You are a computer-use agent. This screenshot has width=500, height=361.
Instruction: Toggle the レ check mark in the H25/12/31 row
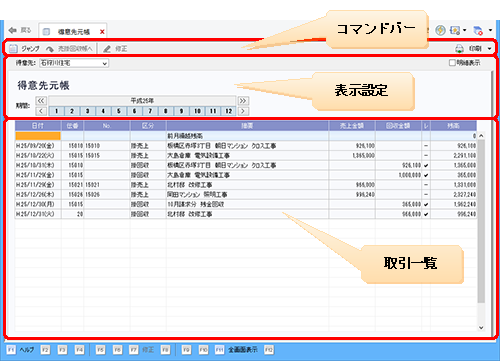click(426, 214)
